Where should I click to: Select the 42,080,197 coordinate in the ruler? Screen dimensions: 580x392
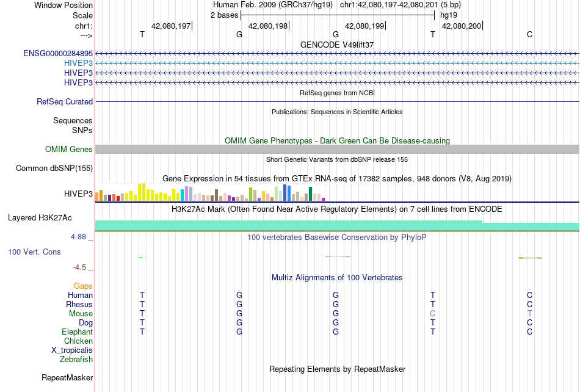pos(171,26)
